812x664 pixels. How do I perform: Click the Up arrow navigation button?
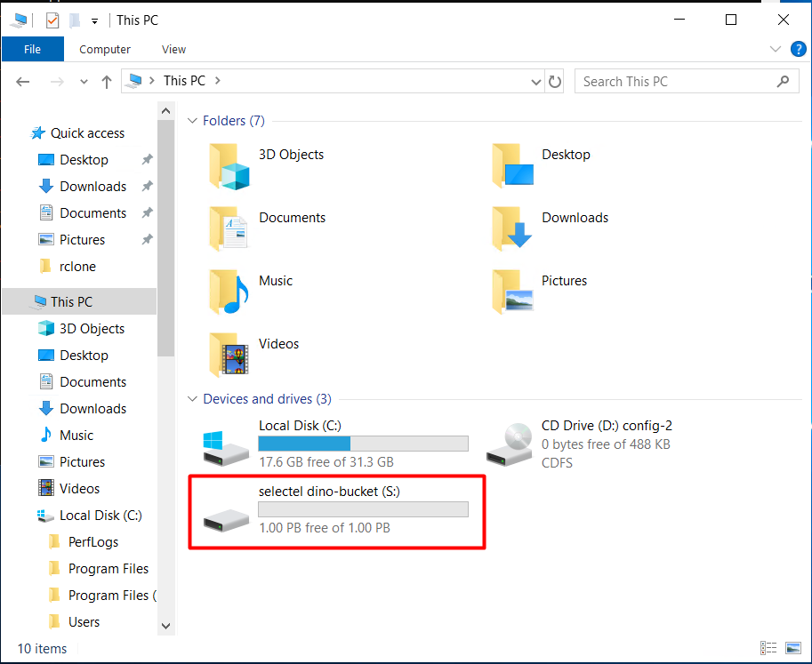point(107,82)
